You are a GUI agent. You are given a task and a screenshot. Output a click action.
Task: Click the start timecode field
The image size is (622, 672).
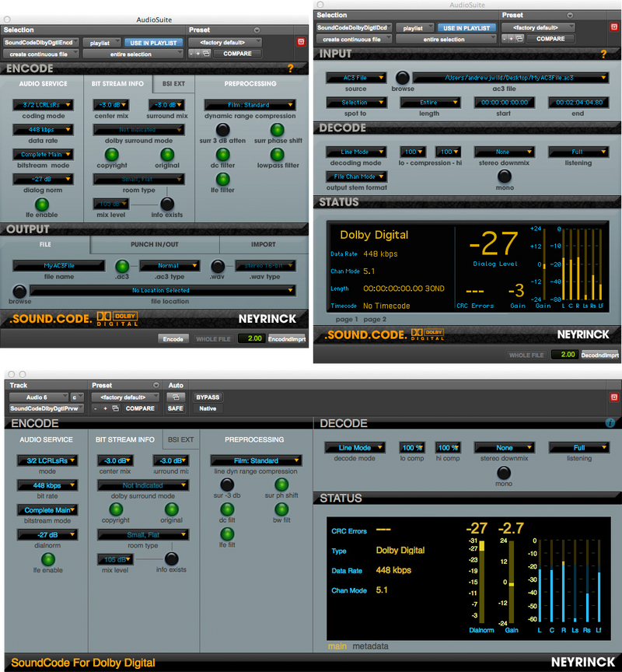(504, 103)
